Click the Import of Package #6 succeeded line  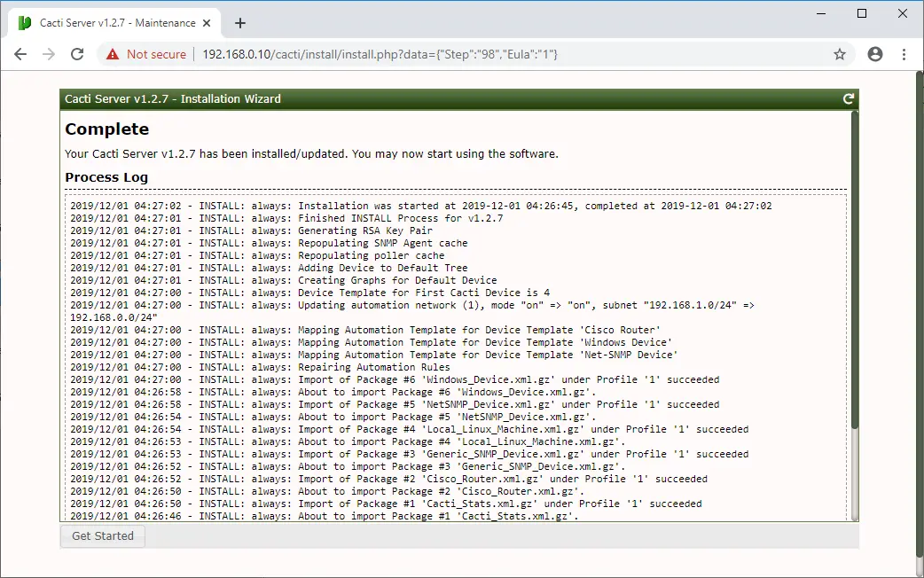click(395, 379)
